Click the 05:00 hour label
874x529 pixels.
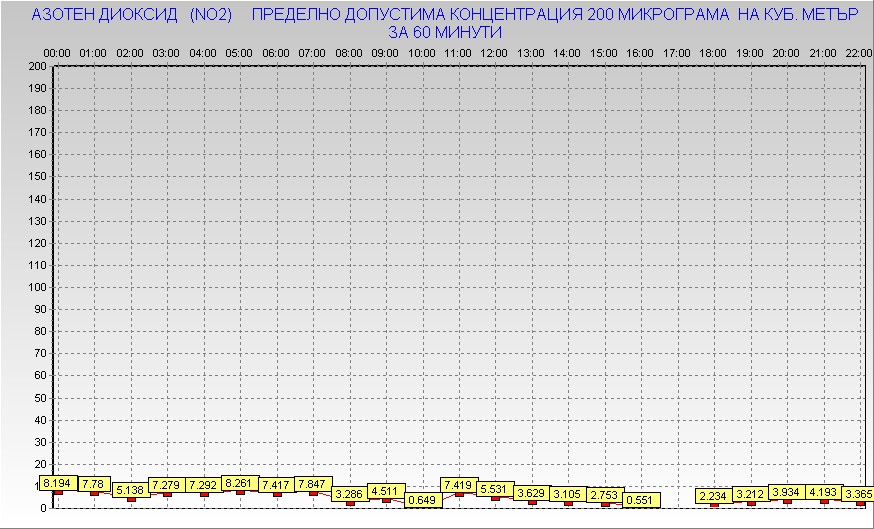click(x=239, y=52)
